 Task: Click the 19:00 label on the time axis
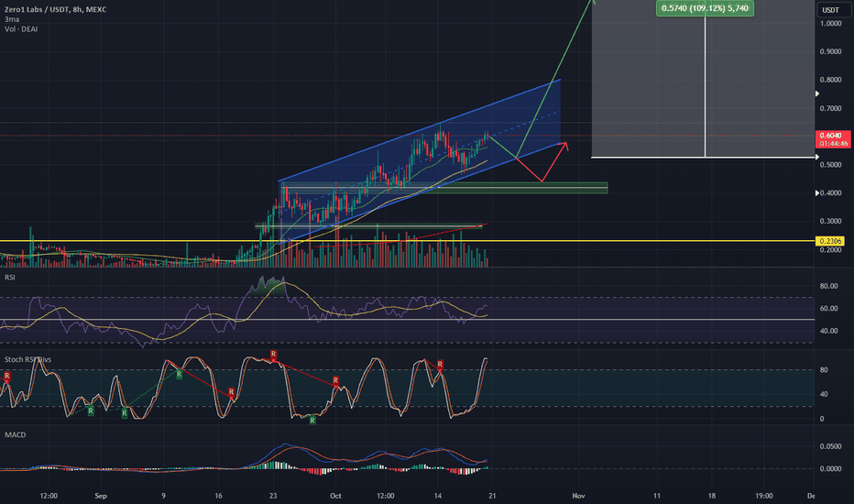click(763, 496)
